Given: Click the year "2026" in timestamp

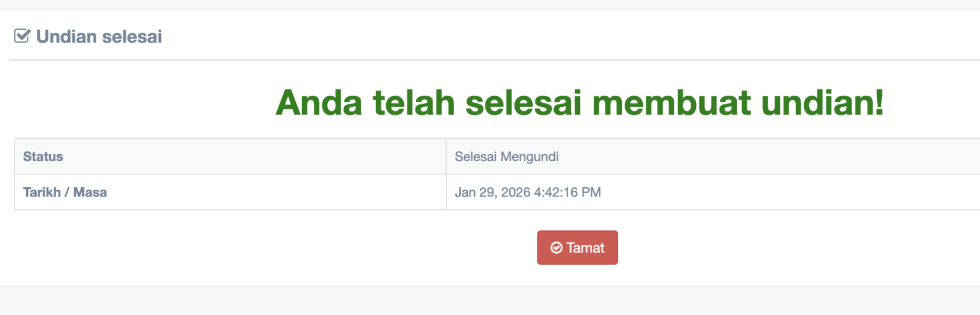Looking at the screenshot, I should pyautogui.click(x=516, y=192).
